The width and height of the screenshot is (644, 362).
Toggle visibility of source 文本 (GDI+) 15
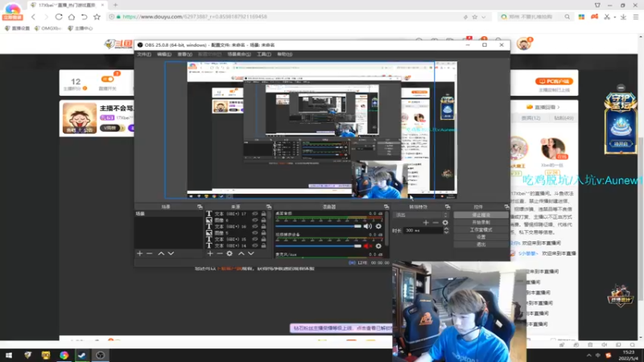pyautogui.click(x=255, y=239)
